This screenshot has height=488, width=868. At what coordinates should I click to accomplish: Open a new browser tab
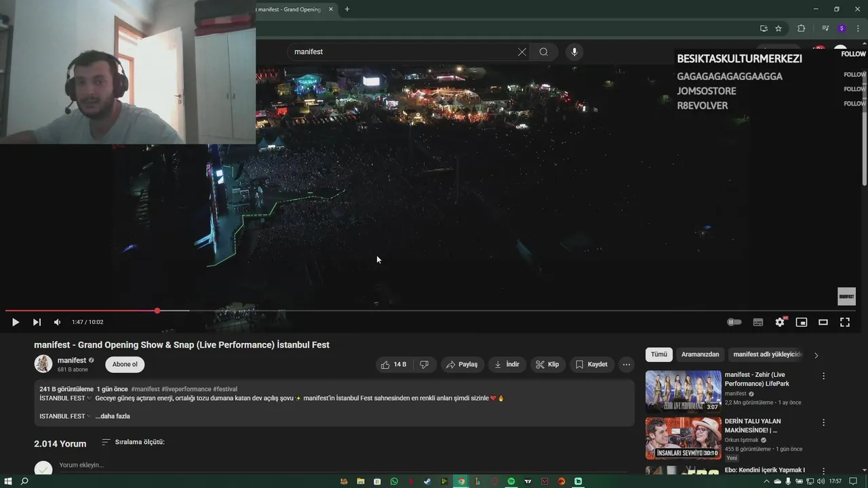click(x=347, y=9)
